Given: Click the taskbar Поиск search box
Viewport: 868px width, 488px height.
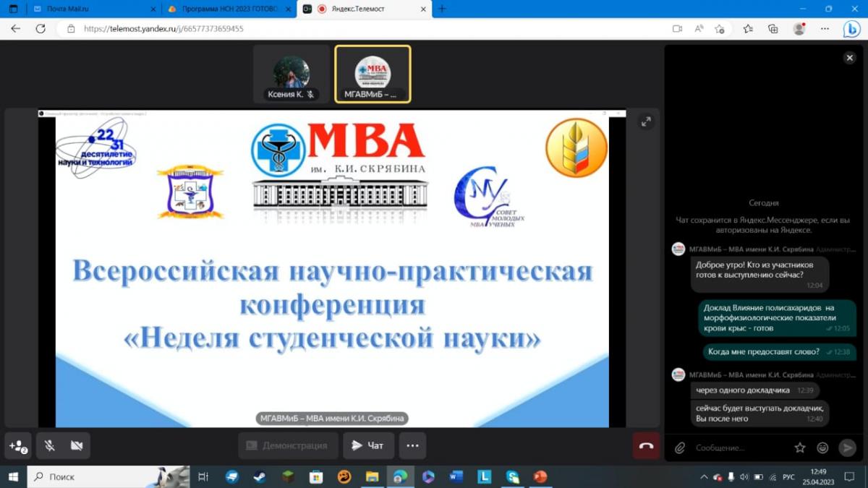Looking at the screenshot, I should [109, 476].
